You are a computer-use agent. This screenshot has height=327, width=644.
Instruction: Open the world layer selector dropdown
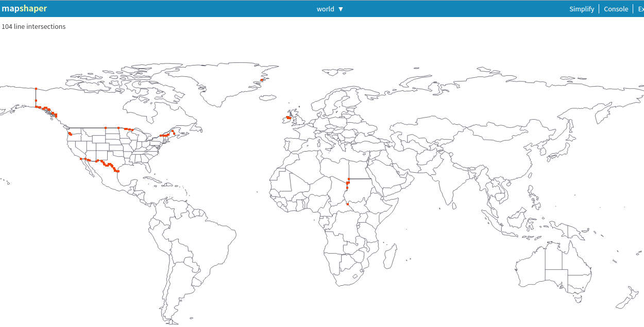tap(325, 9)
